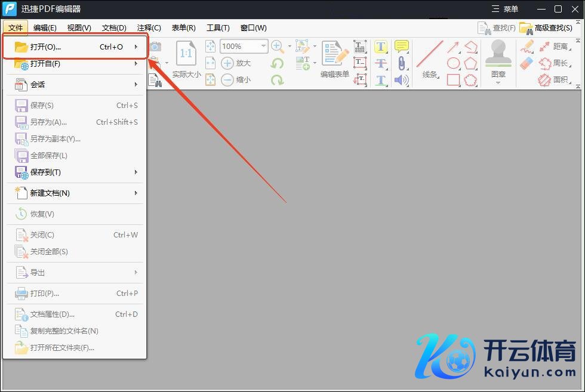This screenshot has width=585, height=392.
Task: Click the 高级查找(S) button
Action: click(x=546, y=27)
